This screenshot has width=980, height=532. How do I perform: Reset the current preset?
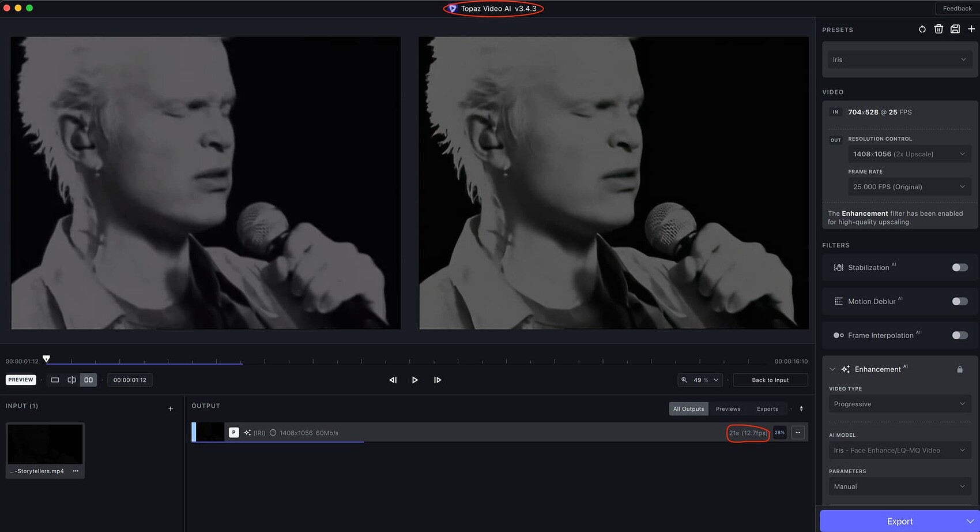(922, 29)
